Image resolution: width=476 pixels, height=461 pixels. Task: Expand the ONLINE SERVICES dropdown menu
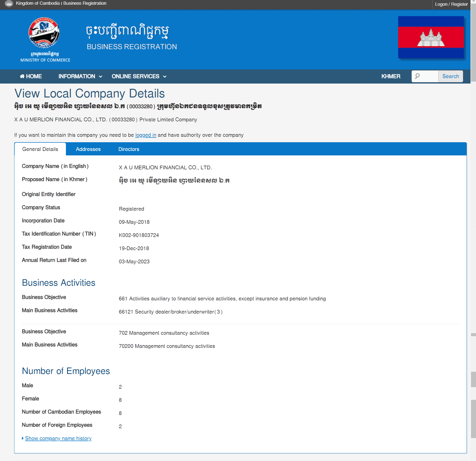pyautogui.click(x=139, y=76)
